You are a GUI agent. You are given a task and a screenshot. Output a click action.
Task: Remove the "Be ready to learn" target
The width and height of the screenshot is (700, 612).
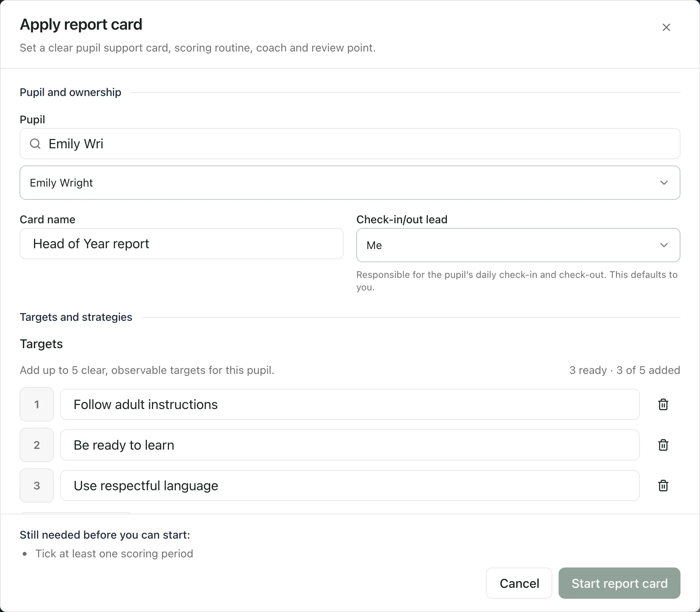click(663, 445)
